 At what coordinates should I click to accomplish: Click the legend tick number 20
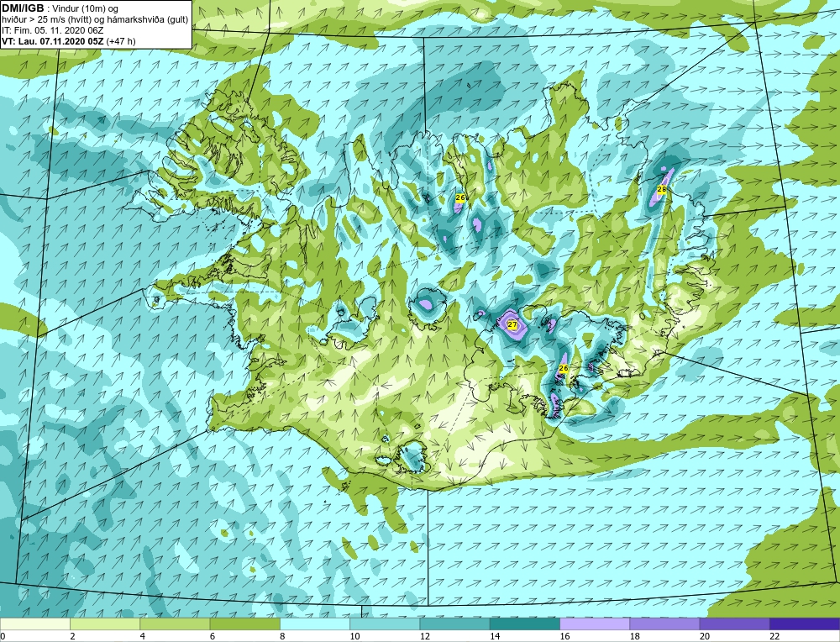tap(705, 636)
